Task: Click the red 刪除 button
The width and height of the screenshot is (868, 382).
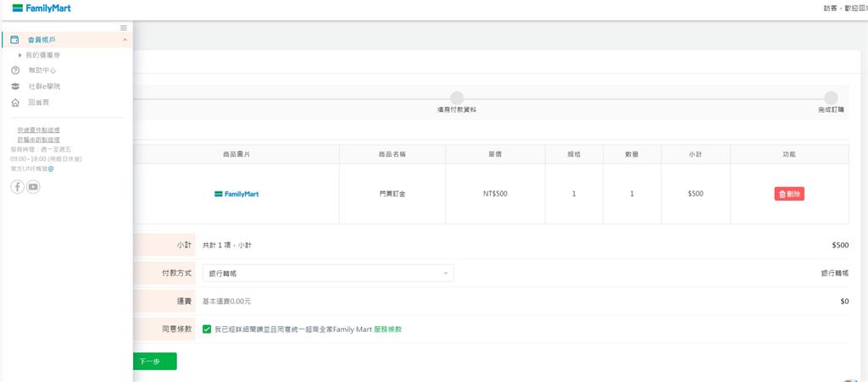Action: (789, 194)
